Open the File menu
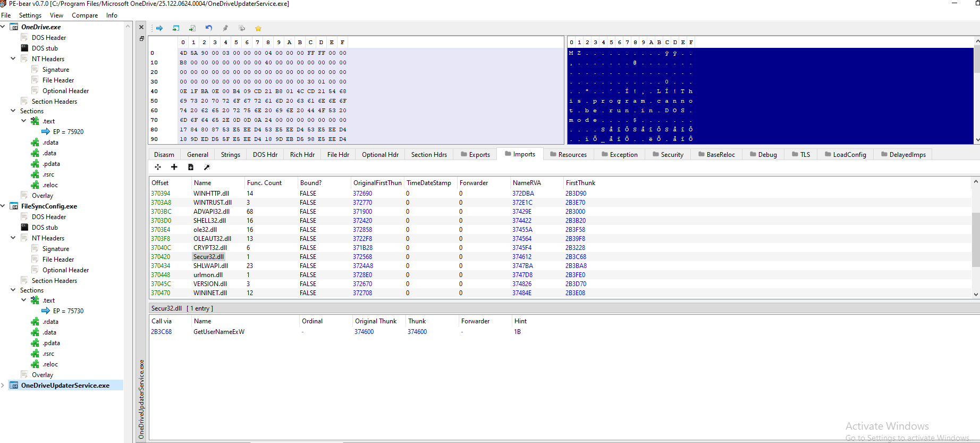Screen dimensions: 980x443 [x=6, y=15]
